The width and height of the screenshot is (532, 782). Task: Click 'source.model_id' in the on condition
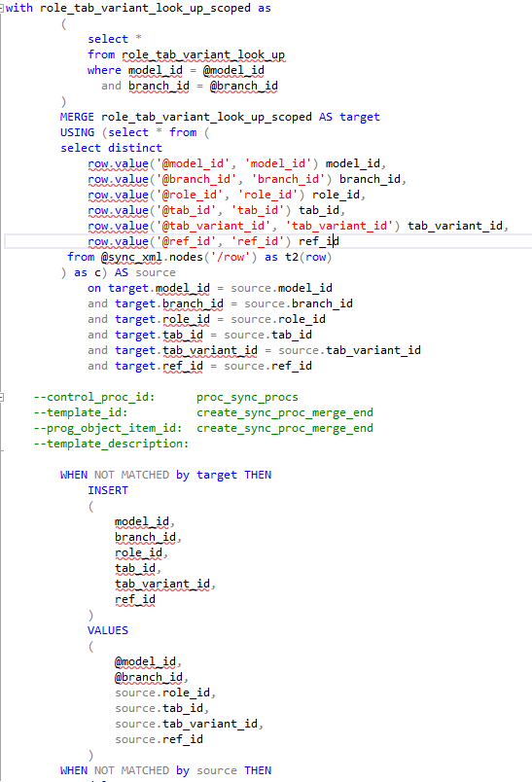point(281,288)
